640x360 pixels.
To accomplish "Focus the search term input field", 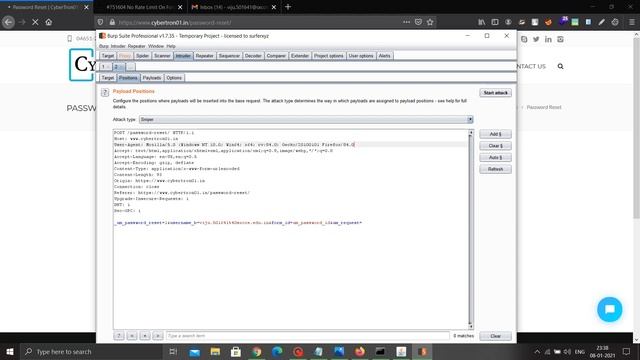I will point(308,336).
